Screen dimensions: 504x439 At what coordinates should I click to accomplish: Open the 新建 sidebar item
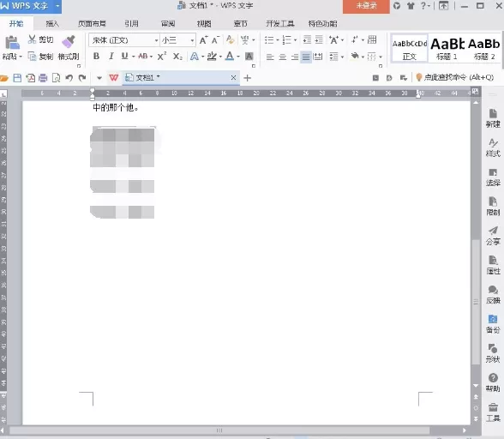click(x=493, y=118)
